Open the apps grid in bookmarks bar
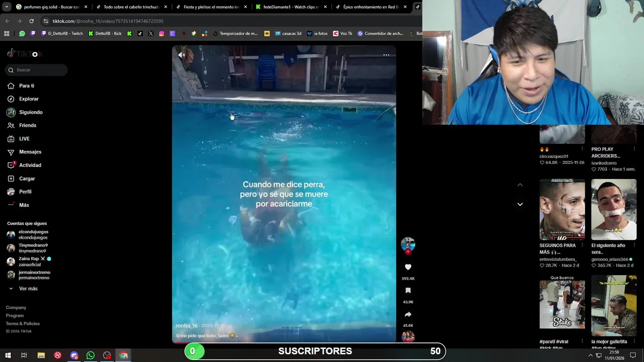This screenshot has height=362, width=644. [x=7, y=34]
